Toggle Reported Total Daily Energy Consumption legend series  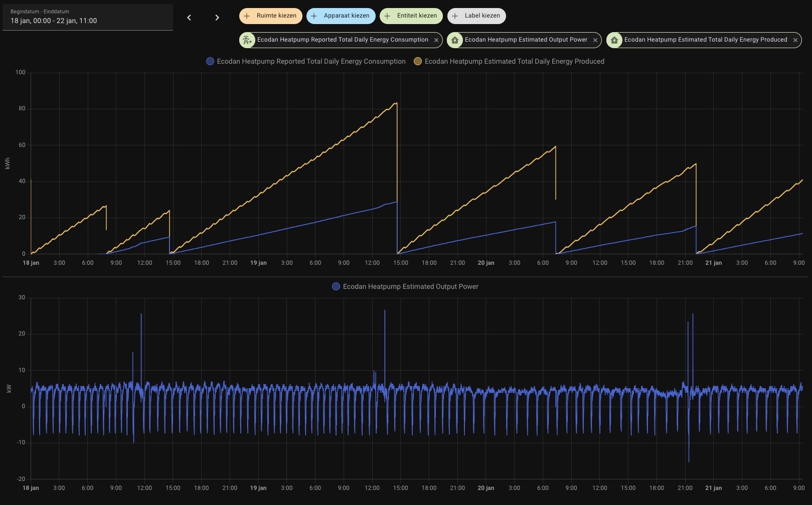click(x=306, y=61)
